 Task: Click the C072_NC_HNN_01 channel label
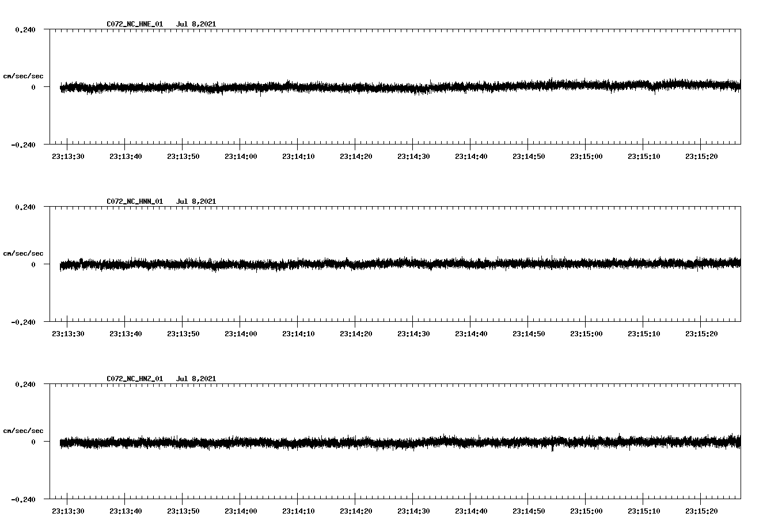point(134,200)
